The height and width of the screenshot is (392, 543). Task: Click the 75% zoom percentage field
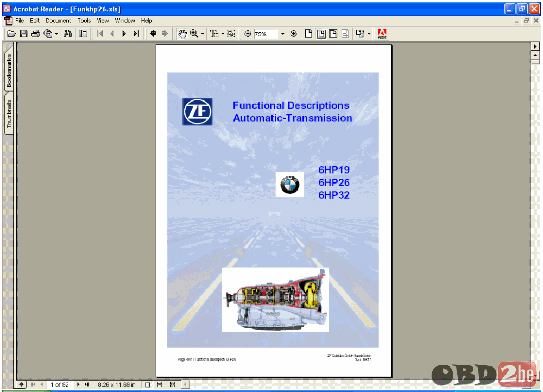coord(266,34)
